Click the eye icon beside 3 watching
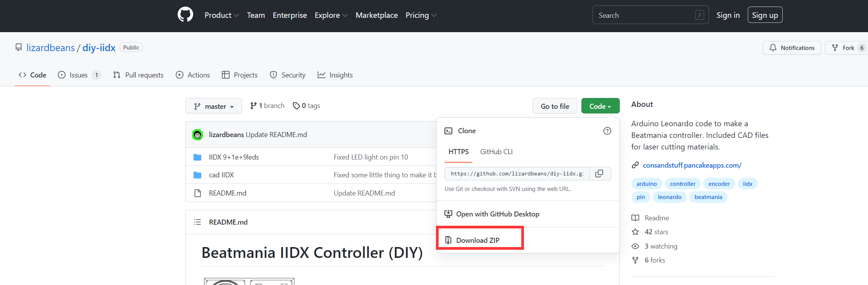Image resolution: width=868 pixels, height=285 pixels. pyautogui.click(x=635, y=246)
